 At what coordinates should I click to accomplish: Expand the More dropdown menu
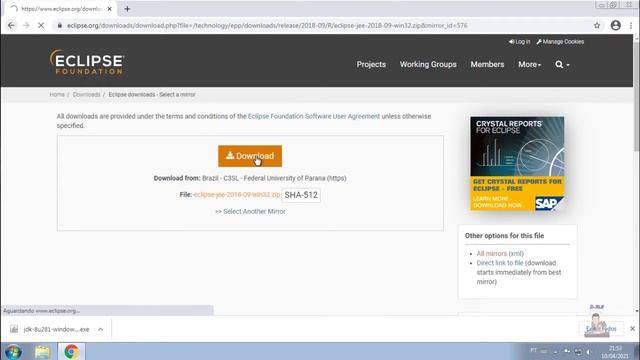[529, 64]
